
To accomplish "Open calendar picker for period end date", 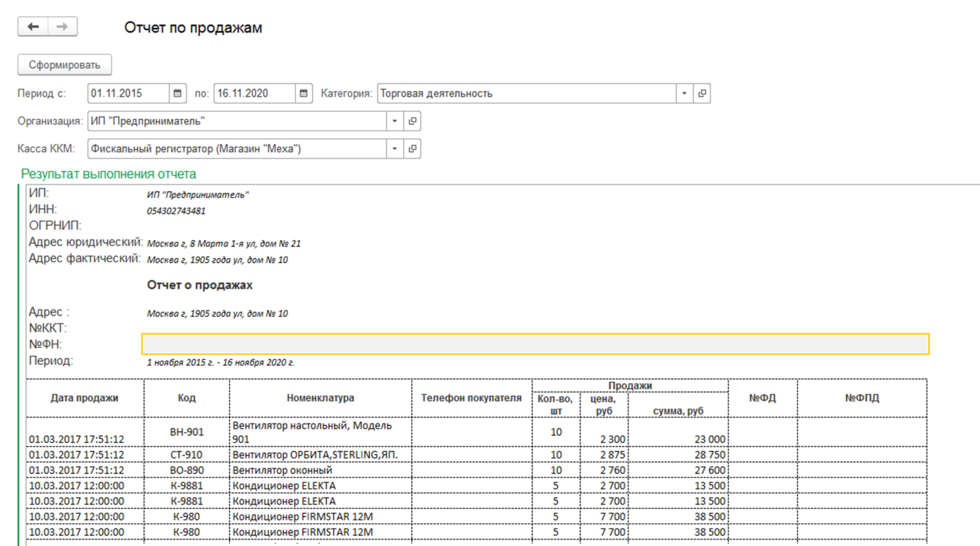I will coord(304,94).
